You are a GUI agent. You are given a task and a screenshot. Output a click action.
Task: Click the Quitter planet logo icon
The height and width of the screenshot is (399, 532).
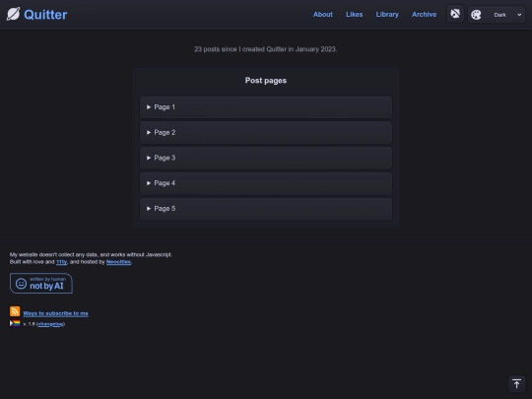pos(13,14)
